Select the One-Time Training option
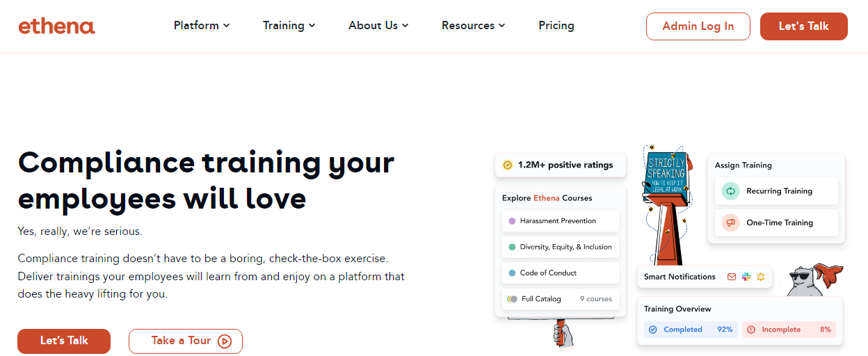This screenshot has height=356, width=868. coord(776,223)
